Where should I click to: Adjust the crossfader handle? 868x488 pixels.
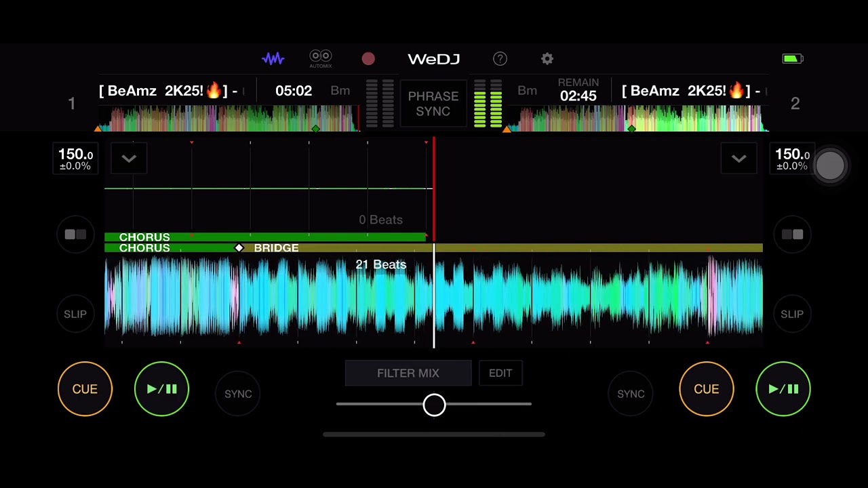coord(434,405)
